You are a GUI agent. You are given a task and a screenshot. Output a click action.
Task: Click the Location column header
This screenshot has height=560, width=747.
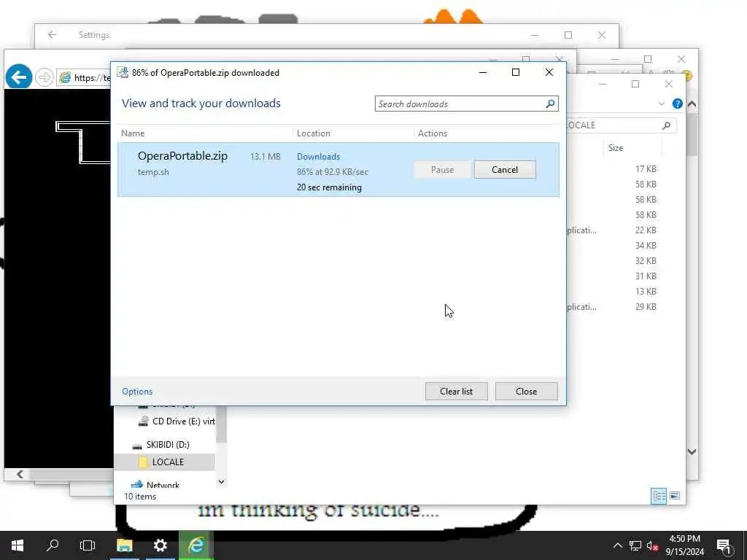[314, 133]
